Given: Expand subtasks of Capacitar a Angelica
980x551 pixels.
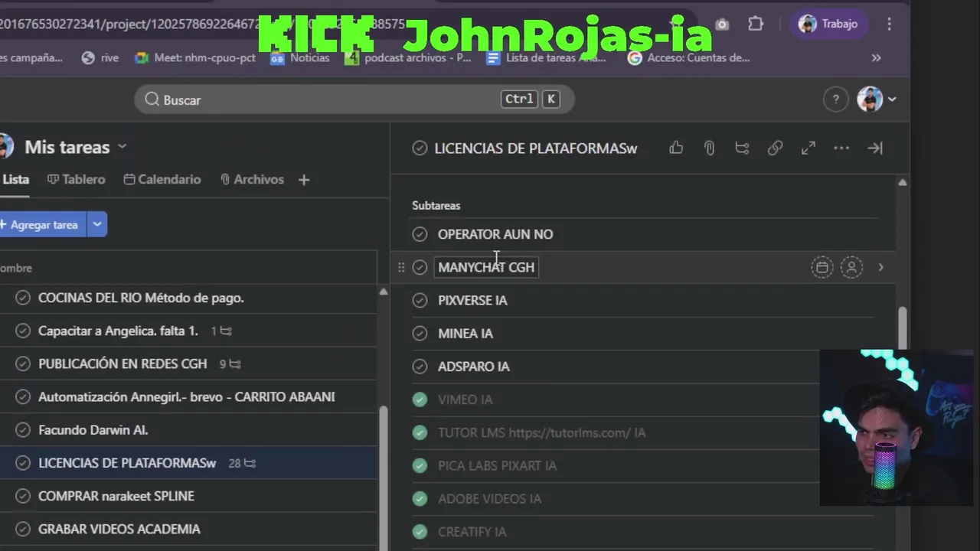Looking at the screenshot, I should (x=221, y=331).
